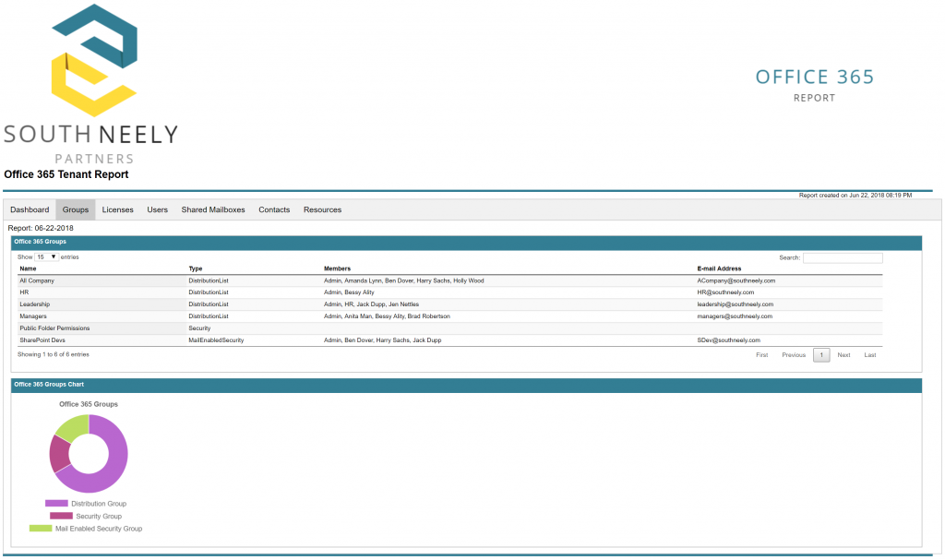Viewport: 945px width, 560px height.
Task: Select page 1 in pagination
Action: click(821, 355)
